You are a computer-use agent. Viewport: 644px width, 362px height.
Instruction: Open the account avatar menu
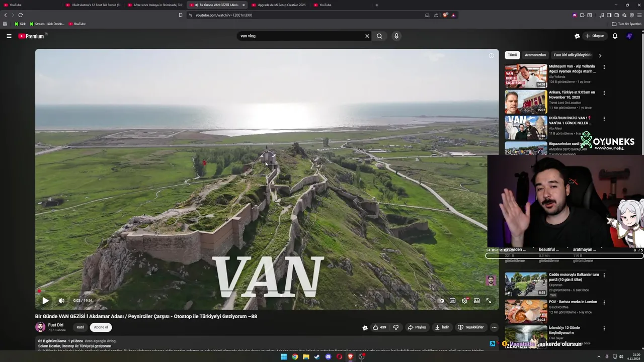(629, 36)
